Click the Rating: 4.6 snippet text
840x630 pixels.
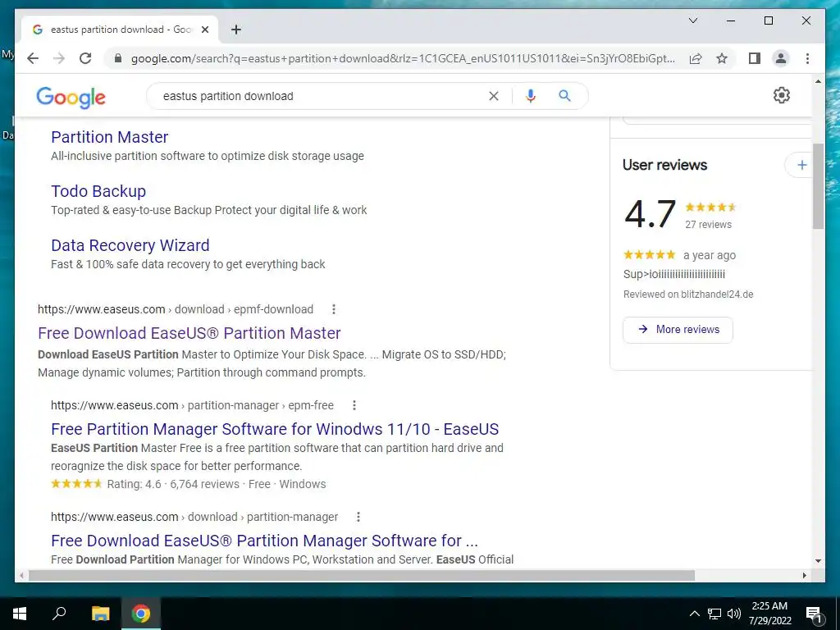[134, 484]
